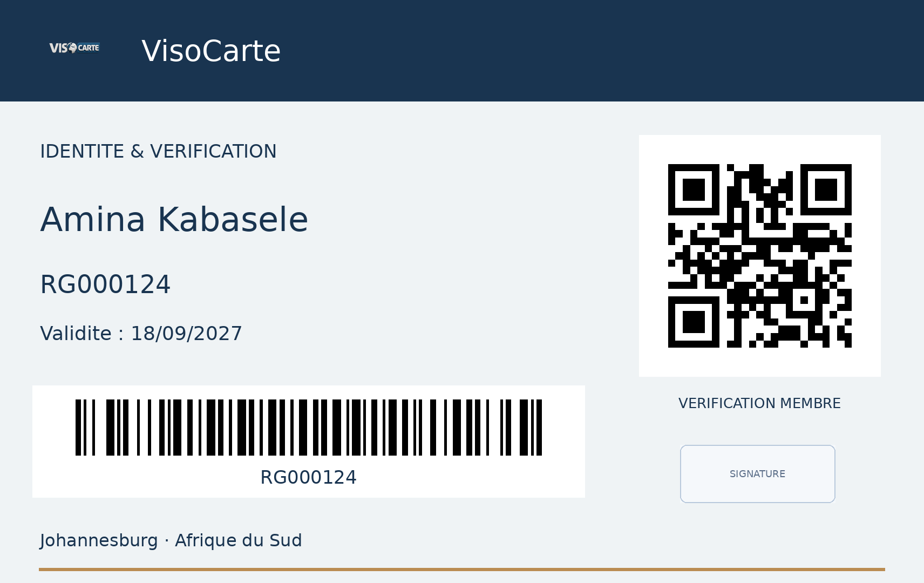Click Johannesburg · Afrique du Sud text

[171, 540]
